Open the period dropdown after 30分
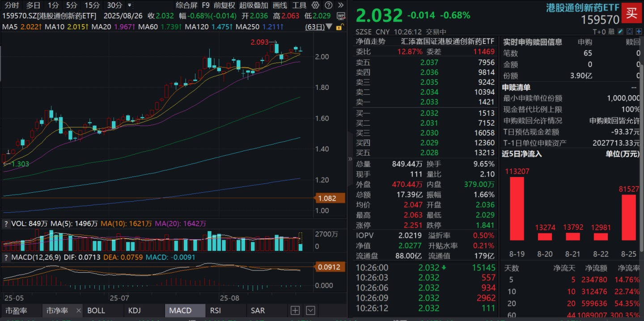This screenshot has width=644, height=321. (130, 5)
